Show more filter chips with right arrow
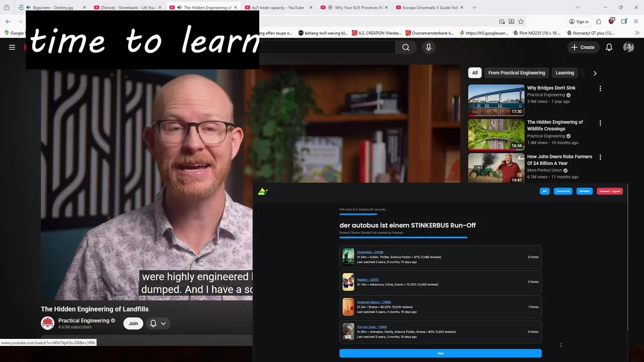Viewport: 644px width, 362px height. point(595,73)
